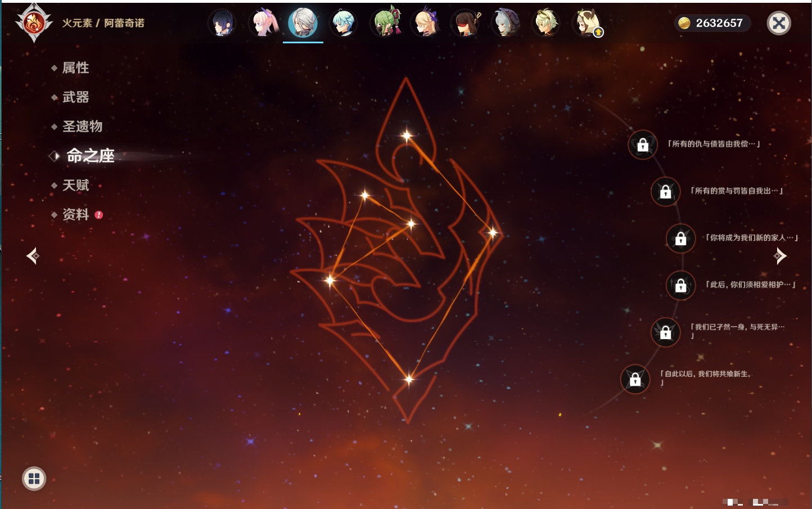Image resolution: width=812 pixels, height=509 pixels.
Task: Open the locked constellation icon beside 「此后，你们须相爱相护…」
Action: [x=681, y=285]
